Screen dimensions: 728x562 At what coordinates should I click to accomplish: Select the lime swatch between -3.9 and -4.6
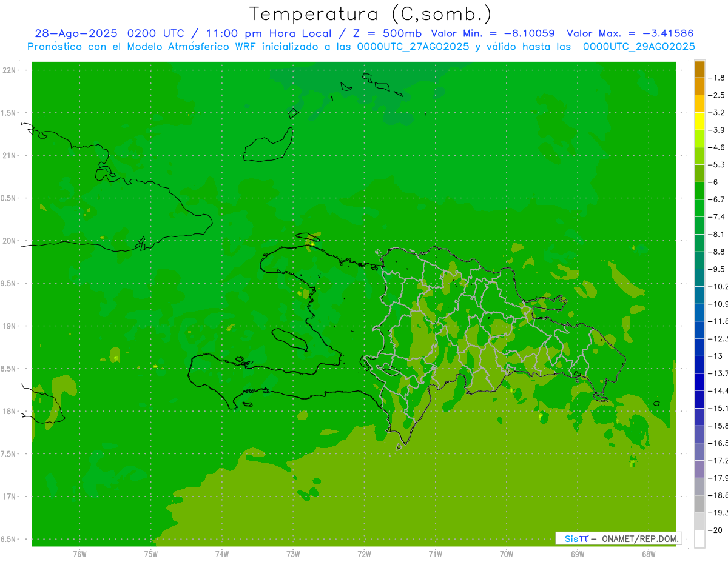point(699,138)
